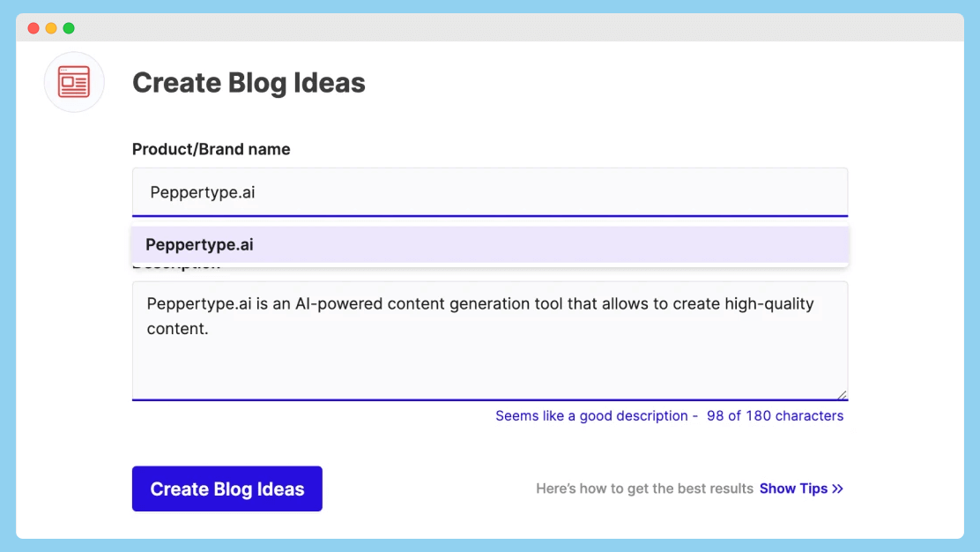Click the Create Blog Ideas page heading

[249, 83]
